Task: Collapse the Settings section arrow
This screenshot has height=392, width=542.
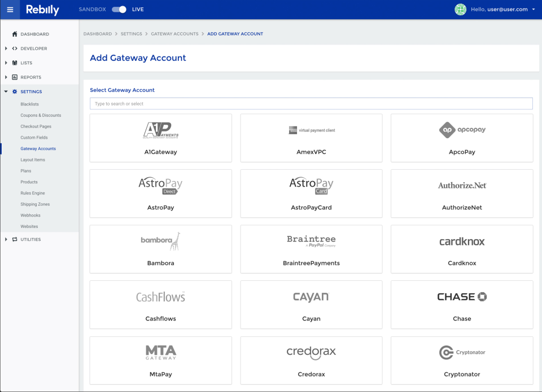Action: point(6,91)
